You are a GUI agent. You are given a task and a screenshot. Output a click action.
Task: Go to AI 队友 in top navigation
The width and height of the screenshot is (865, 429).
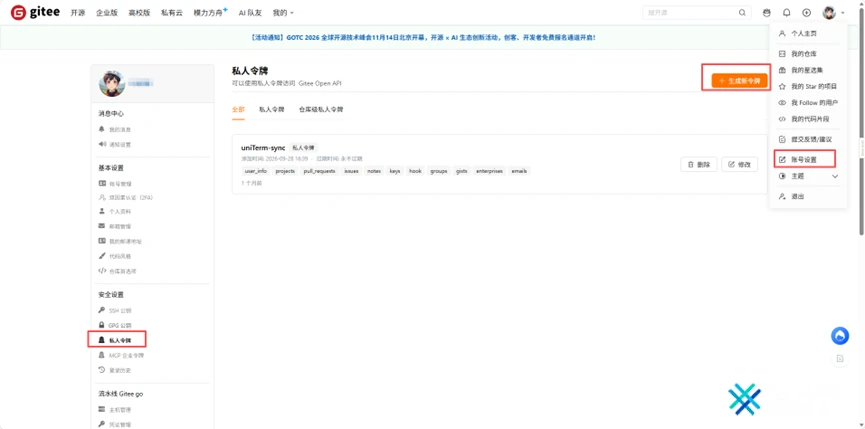coord(250,13)
